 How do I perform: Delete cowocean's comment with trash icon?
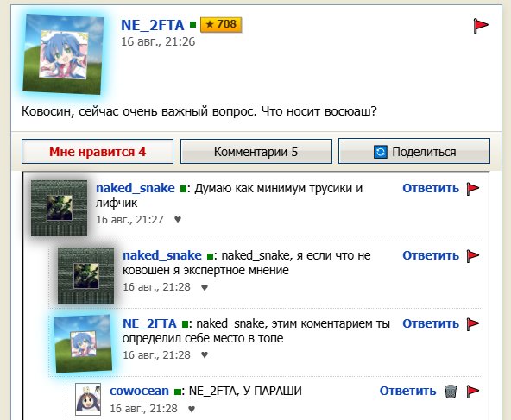(x=451, y=392)
